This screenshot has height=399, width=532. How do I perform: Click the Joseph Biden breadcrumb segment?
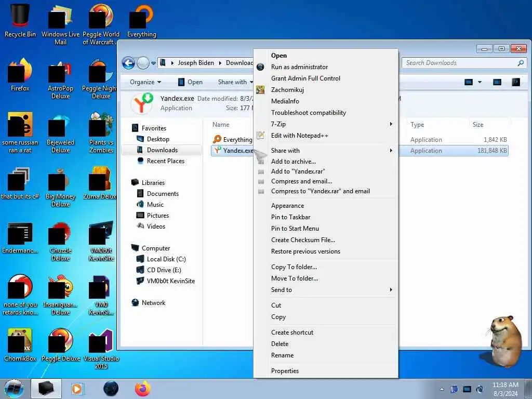(x=196, y=63)
